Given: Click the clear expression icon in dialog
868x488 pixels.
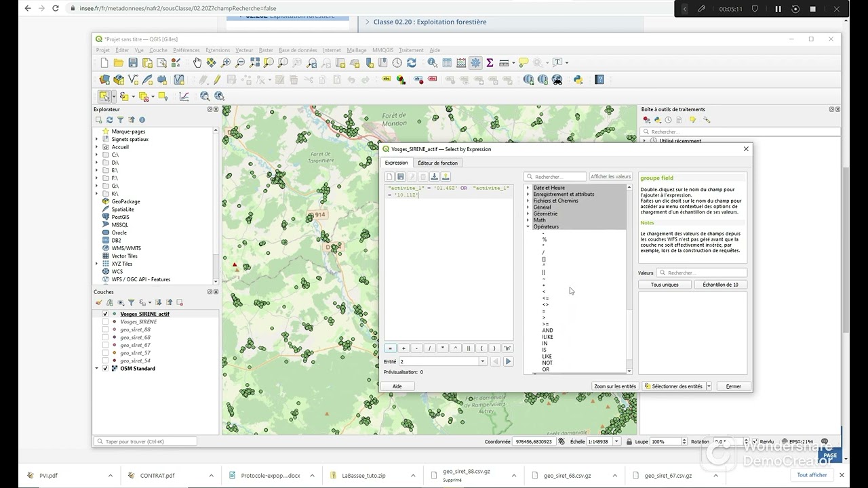Looking at the screenshot, I should (x=389, y=176).
